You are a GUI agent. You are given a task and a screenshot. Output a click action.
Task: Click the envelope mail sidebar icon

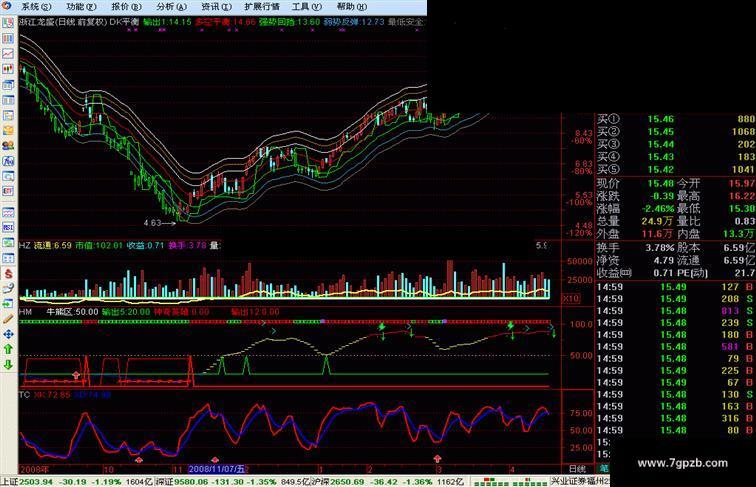tap(8, 130)
